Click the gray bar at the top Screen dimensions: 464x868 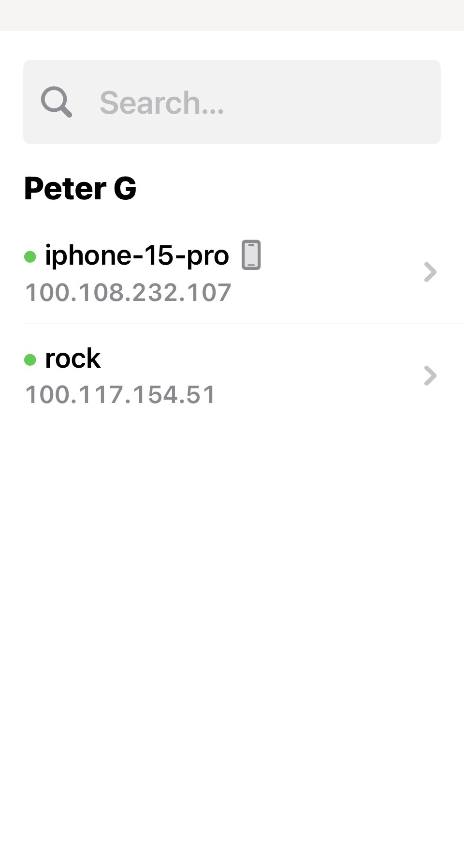(x=232, y=15)
